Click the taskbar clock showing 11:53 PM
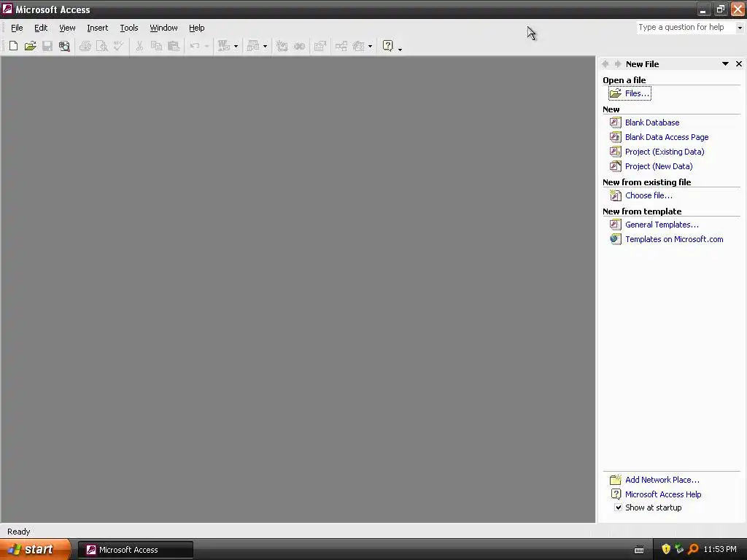This screenshot has height=560, width=747. pyautogui.click(x=720, y=549)
